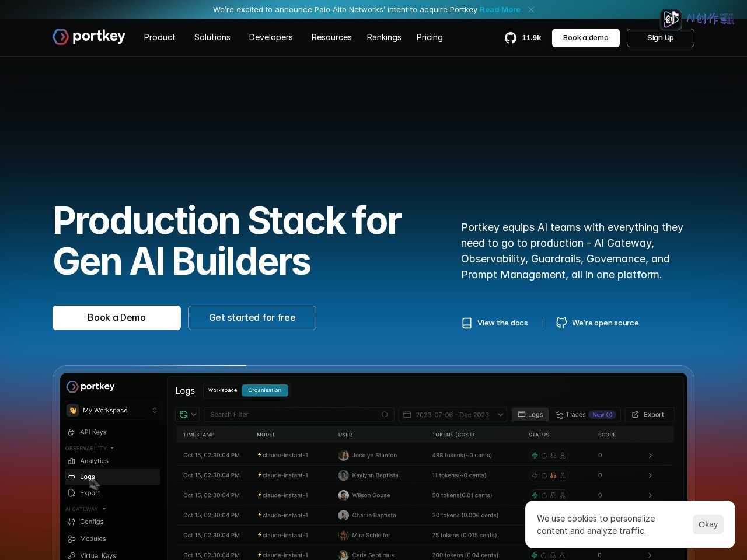Click the Portkey logo in the top navigation
Screen dimensions: 747x560
tap(89, 37)
